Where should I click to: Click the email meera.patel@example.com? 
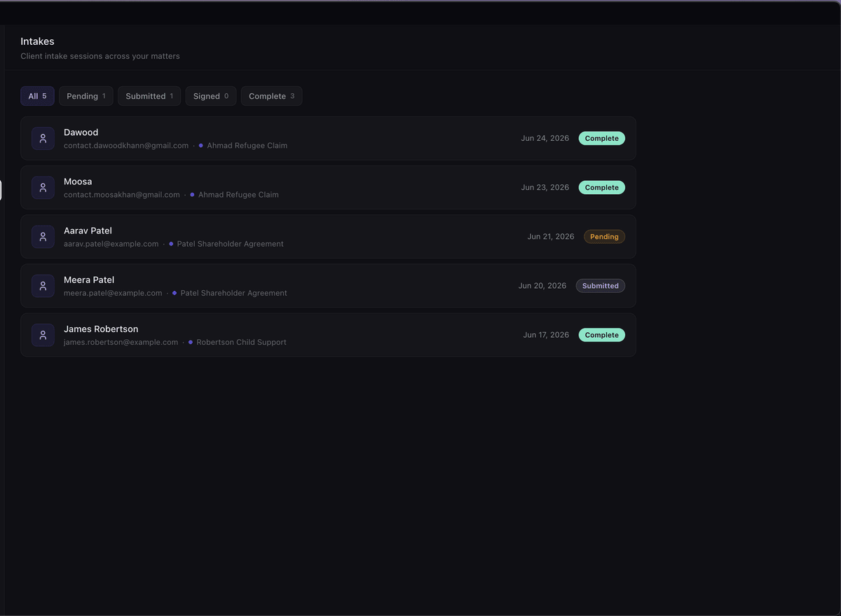click(113, 293)
